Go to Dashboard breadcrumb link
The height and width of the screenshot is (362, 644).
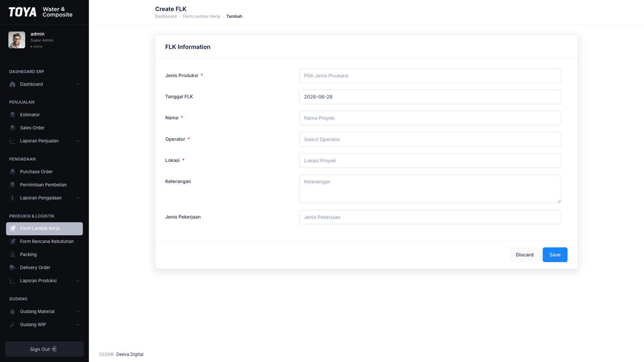tap(166, 16)
